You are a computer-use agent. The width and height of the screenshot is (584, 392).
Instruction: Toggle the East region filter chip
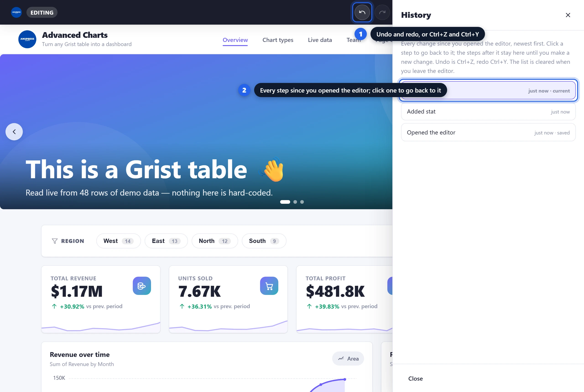pyautogui.click(x=166, y=241)
